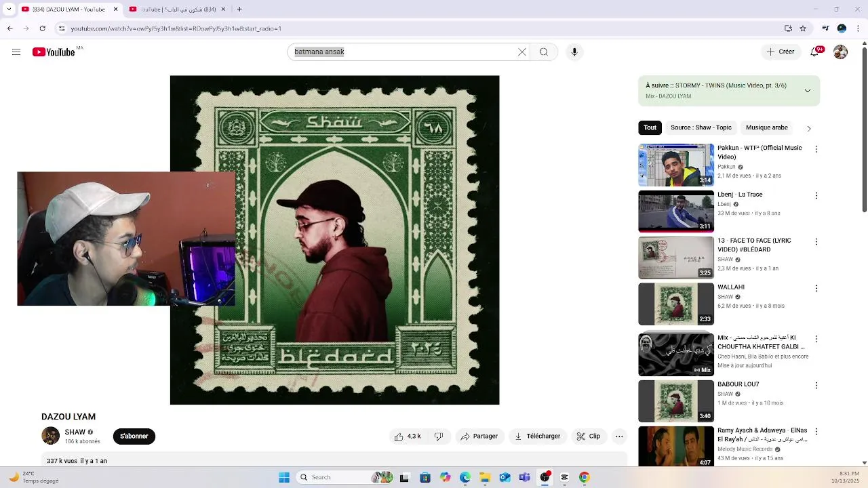
Task: Open the YouTube hamburger guide menu
Action: point(16,52)
